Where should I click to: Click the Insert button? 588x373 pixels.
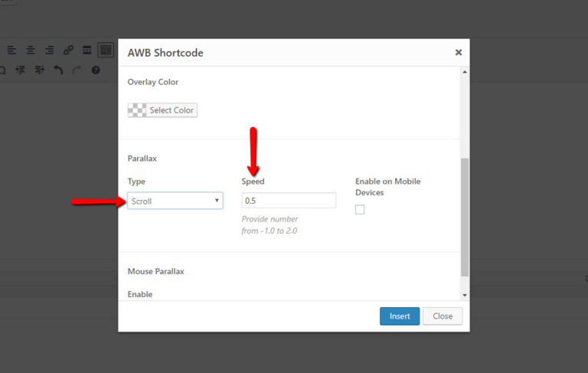[400, 316]
